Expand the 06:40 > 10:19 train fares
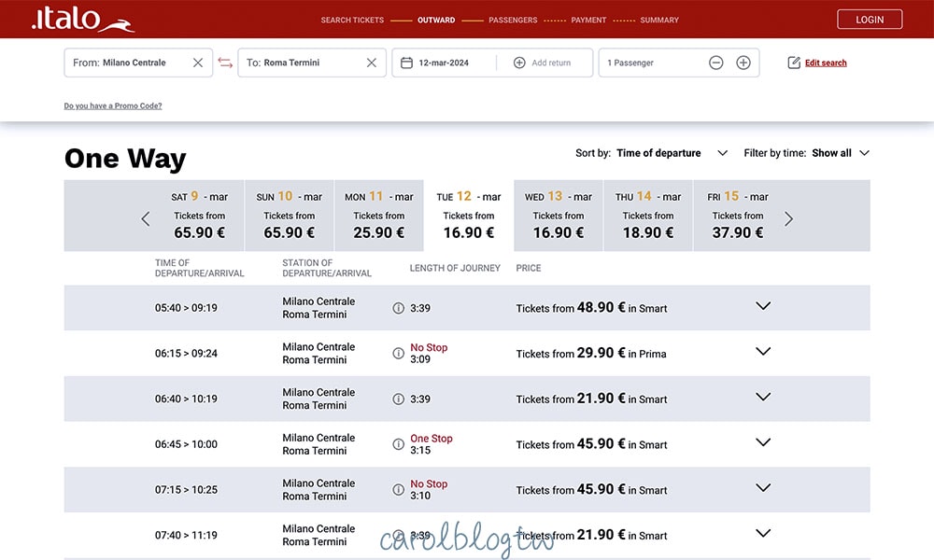This screenshot has height=560, width=934. [x=763, y=397]
